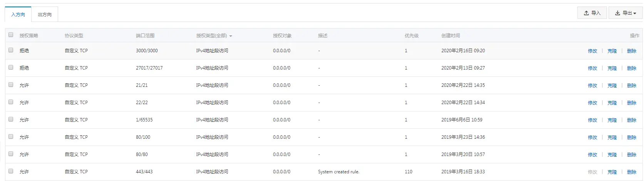Expand the 授权类型(全部) filter dropdown
Viewport: 644px width, 181px height.
point(214,36)
